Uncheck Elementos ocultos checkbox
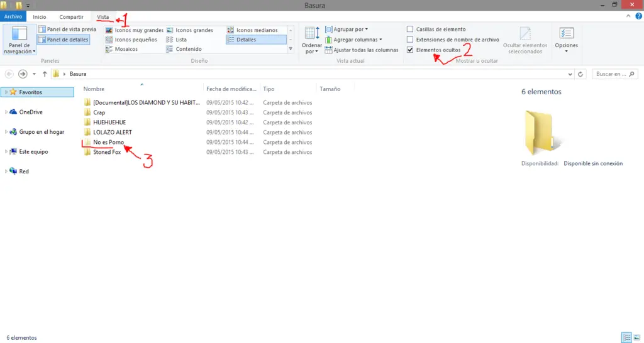 point(410,50)
